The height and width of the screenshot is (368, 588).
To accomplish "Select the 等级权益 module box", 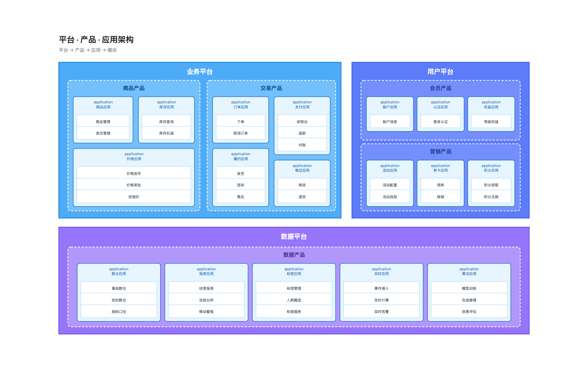I will (491, 121).
